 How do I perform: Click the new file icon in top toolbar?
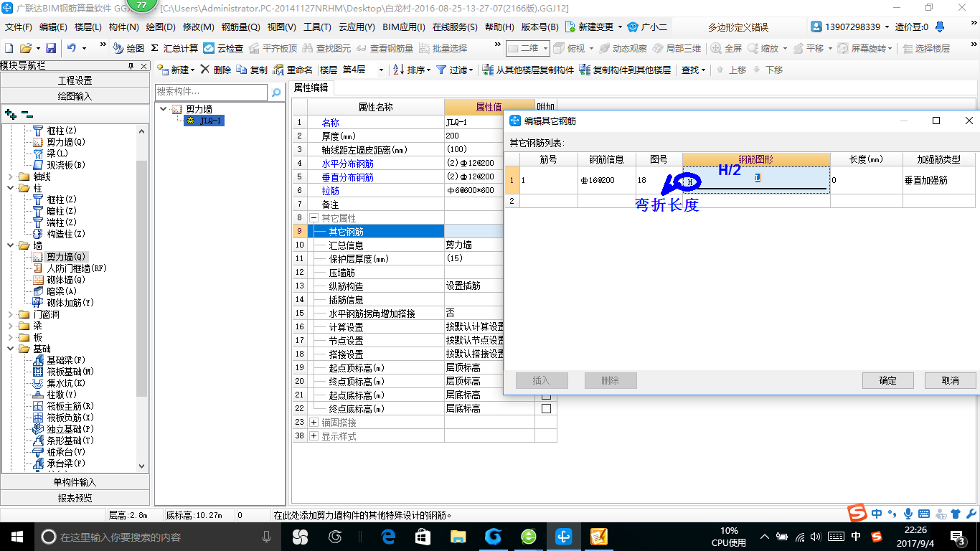(9, 48)
